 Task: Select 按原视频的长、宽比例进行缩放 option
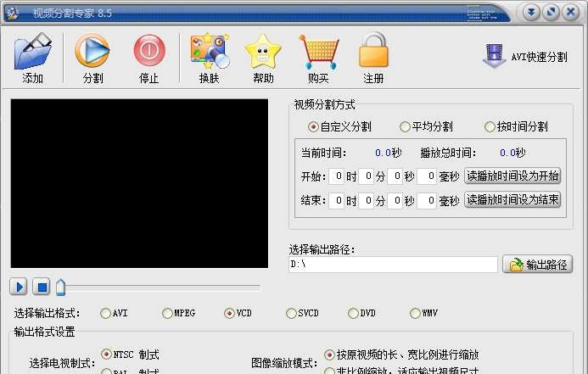401,354
